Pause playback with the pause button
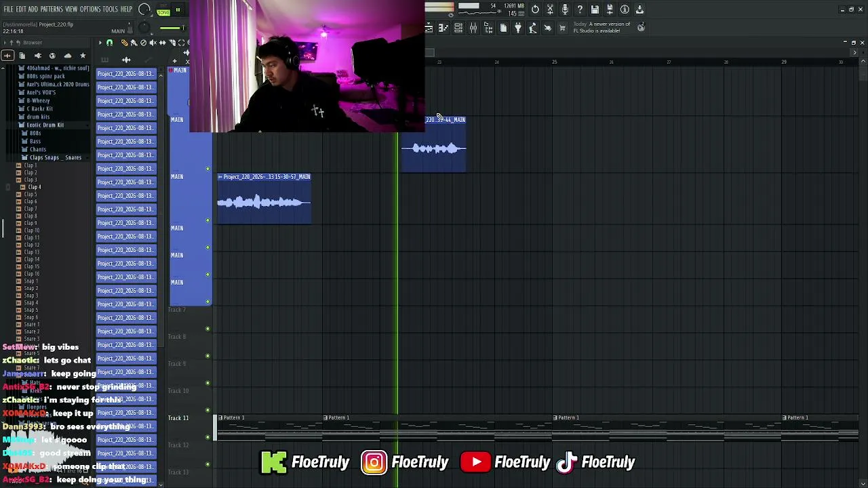The image size is (868, 488). [178, 10]
